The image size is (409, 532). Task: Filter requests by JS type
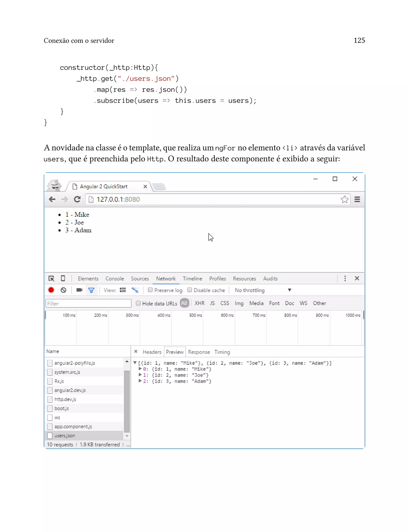coord(212,303)
